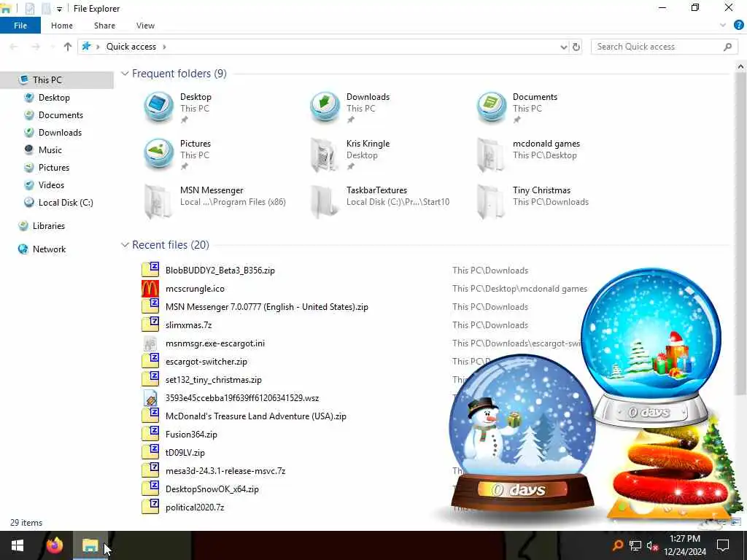Select Fusion364.zip in recent files
Image resolution: width=747 pixels, height=560 pixels.
(191, 435)
